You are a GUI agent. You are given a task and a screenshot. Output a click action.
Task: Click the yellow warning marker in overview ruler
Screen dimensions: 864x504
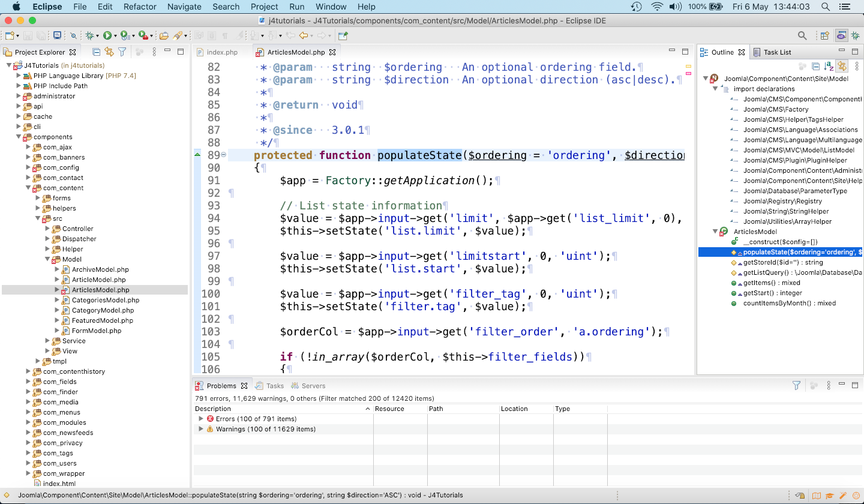[688, 66]
